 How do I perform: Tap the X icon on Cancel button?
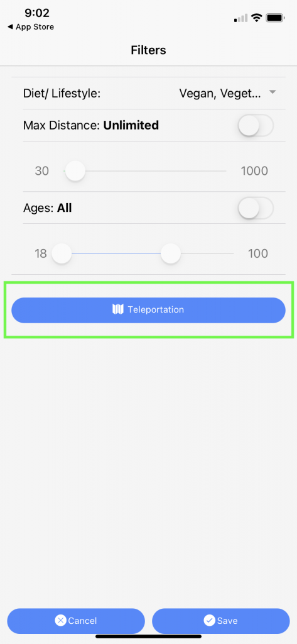[61, 620]
